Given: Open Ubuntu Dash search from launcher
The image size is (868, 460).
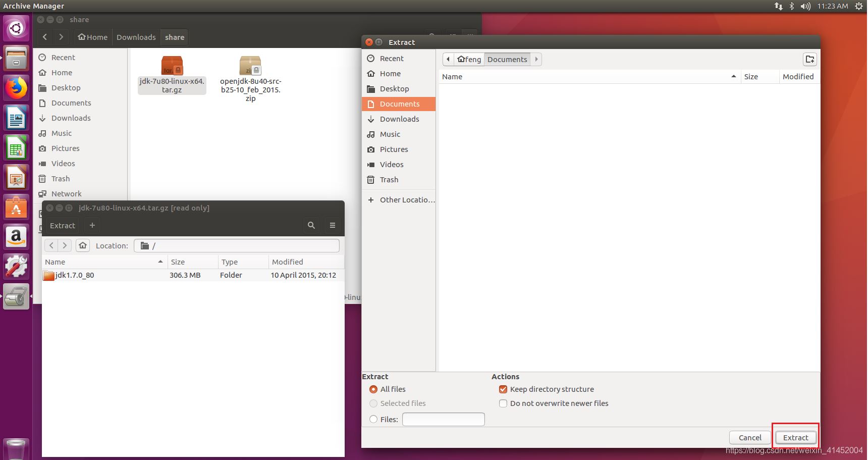Looking at the screenshot, I should (16, 28).
